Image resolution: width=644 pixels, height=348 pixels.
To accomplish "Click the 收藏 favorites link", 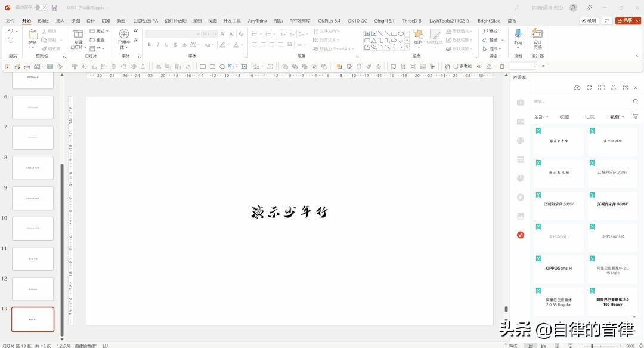I will tap(564, 117).
